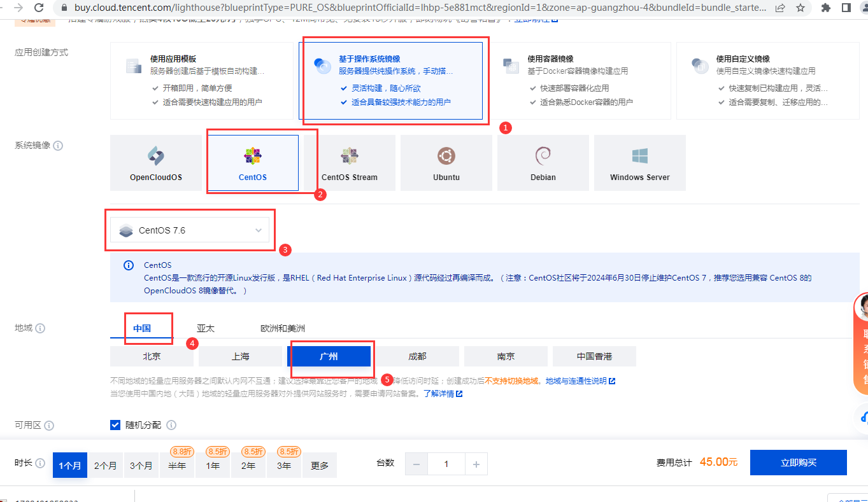Image resolution: width=868 pixels, height=502 pixels.
Task: Click the CentOS Stream logo icon
Action: pyautogui.click(x=349, y=156)
